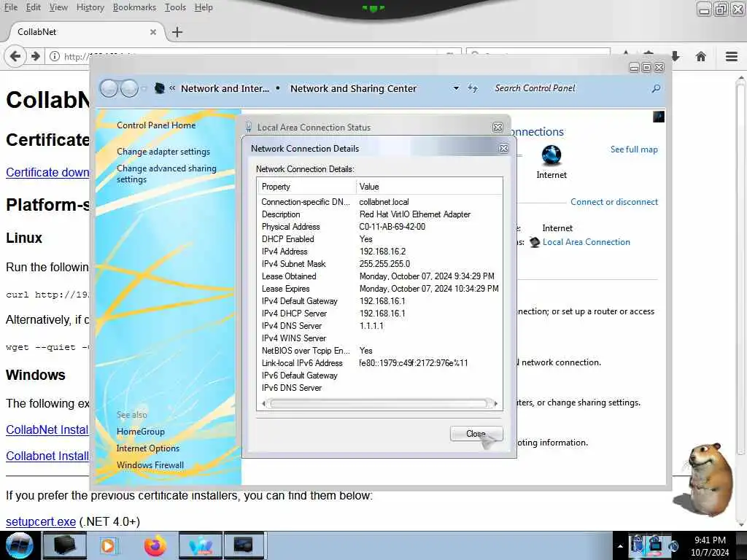This screenshot has width=747, height=560.
Task: Click the Internet globe icon
Action: (551, 155)
